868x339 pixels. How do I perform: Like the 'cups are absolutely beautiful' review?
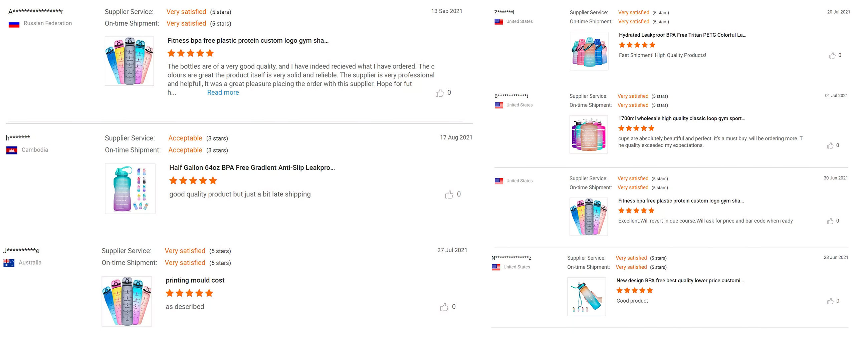pyautogui.click(x=830, y=145)
